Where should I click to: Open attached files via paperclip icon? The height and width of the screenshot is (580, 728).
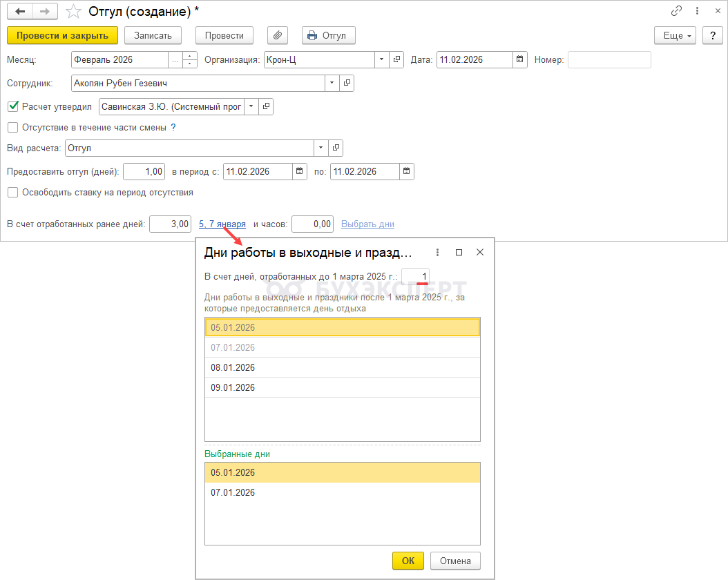pyautogui.click(x=277, y=35)
